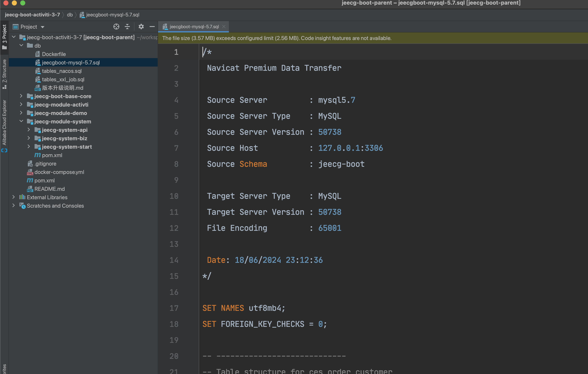Select tables_nacos.sql in project tree
The image size is (588, 374).
[x=62, y=71]
